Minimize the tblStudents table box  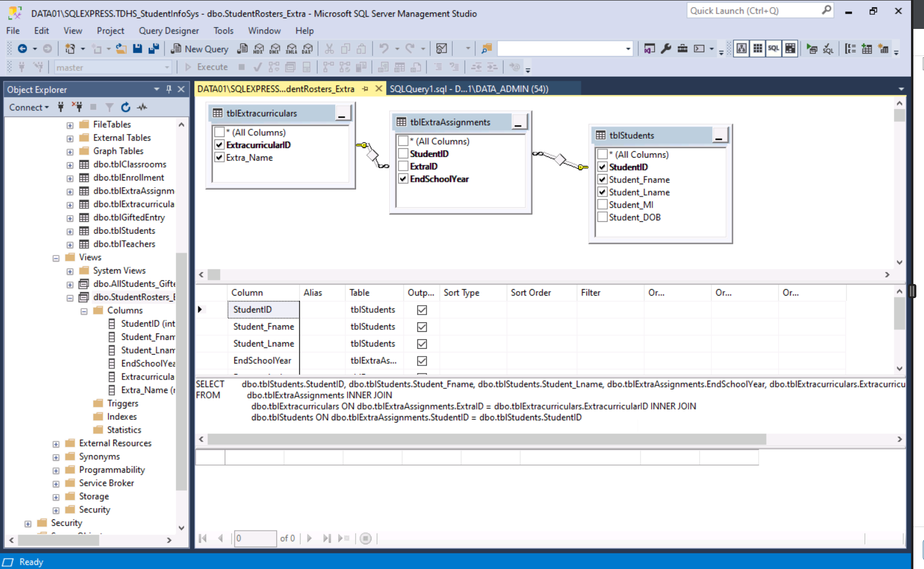coord(719,136)
